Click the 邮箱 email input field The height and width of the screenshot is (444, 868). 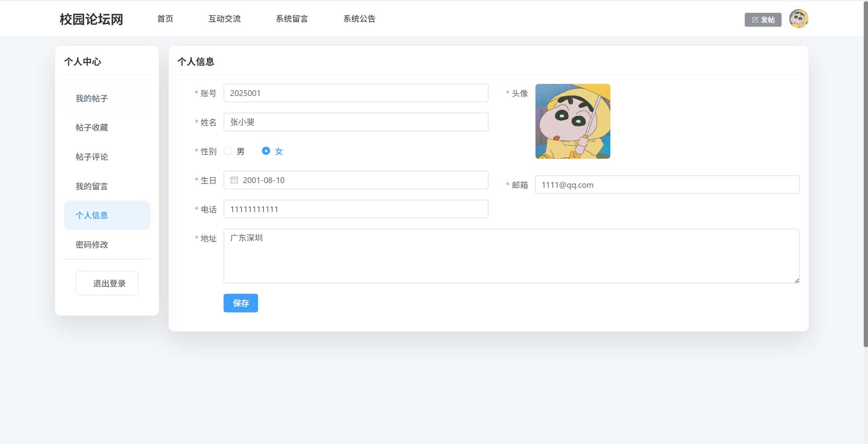666,185
